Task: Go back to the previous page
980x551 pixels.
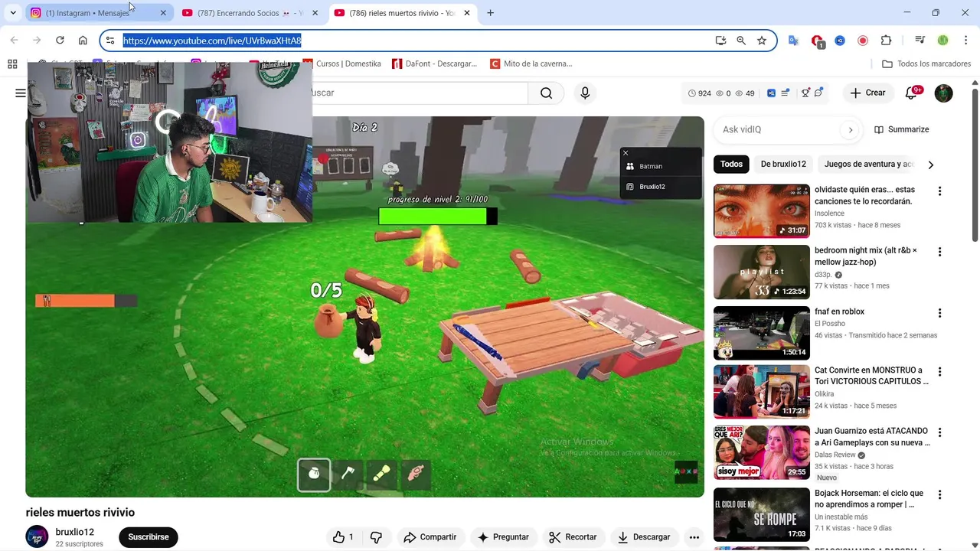Action: point(14,41)
